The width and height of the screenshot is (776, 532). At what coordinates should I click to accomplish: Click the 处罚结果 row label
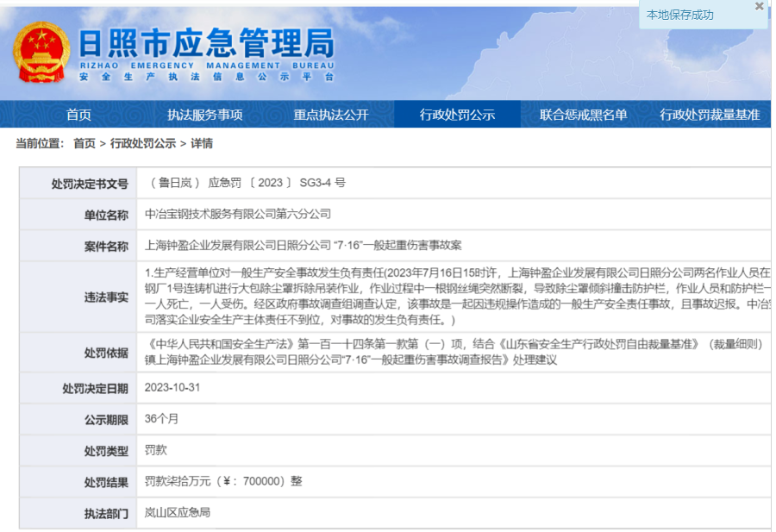tap(106, 483)
